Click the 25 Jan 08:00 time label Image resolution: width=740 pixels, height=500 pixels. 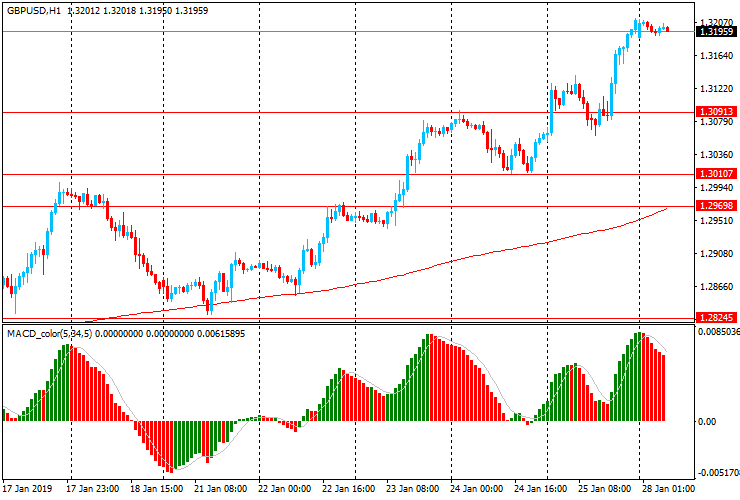pyautogui.click(x=605, y=489)
